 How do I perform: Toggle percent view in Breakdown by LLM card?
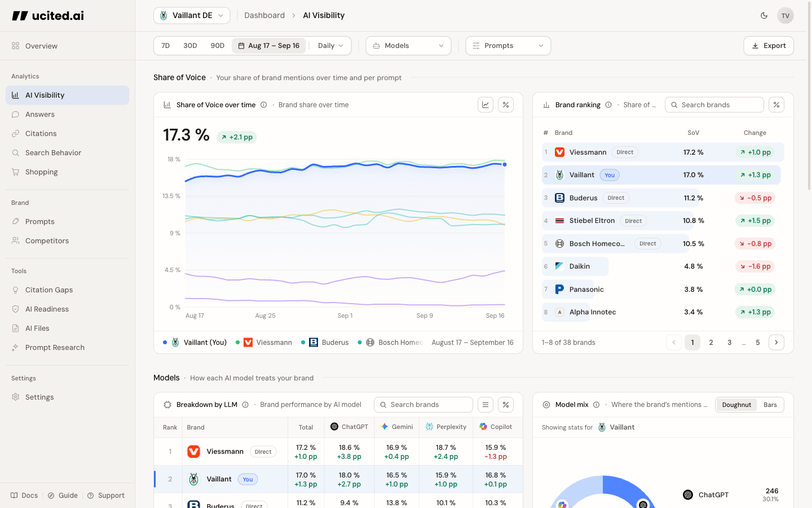tap(506, 405)
